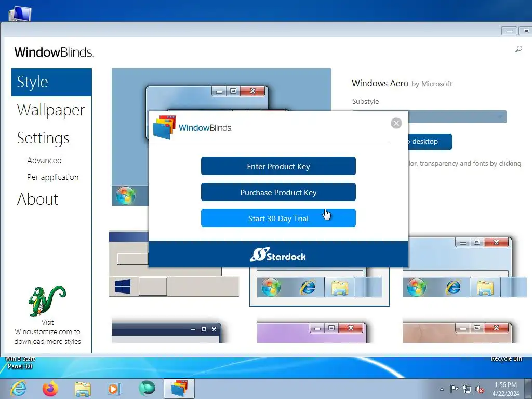Open Windows Explorer folder icon on taskbar
Image resolution: width=532 pixels, height=399 pixels.
(83, 389)
